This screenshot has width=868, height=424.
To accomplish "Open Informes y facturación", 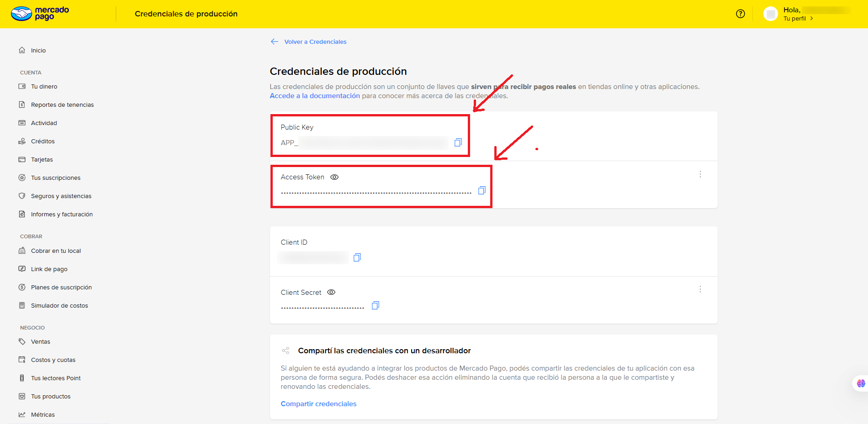I will (62, 215).
